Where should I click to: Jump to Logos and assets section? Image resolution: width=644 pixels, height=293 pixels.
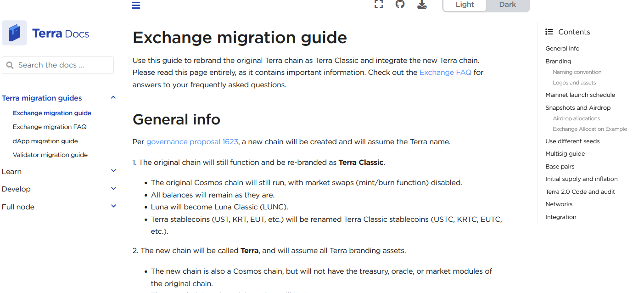click(574, 83)
